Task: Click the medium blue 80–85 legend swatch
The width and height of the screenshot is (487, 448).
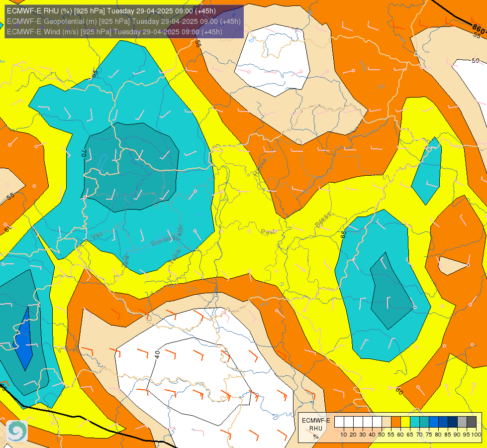Action: (x=443, y=422)
